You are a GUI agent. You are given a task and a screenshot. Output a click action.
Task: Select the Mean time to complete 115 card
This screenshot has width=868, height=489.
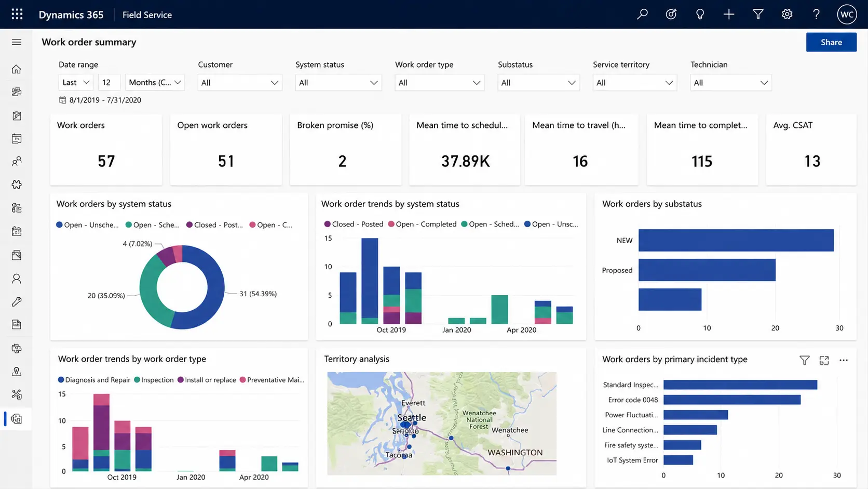click(702, 150)
